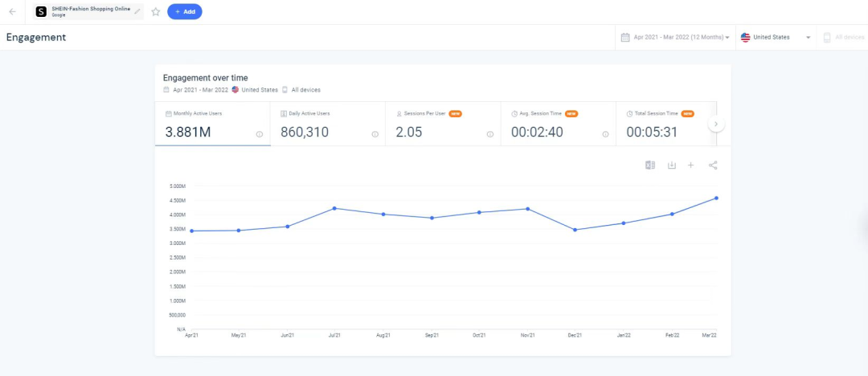
Task: Open the United States country dropdown
Action: pos(776,38)
